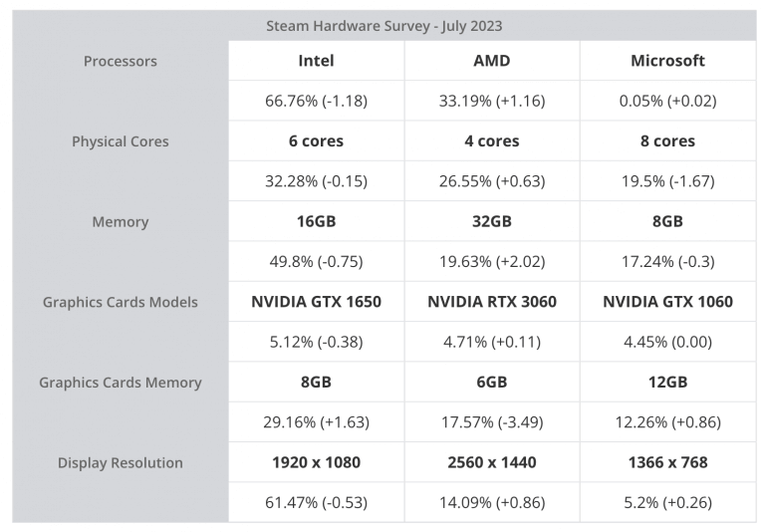Select the Graphics Cards Models label
765x532 pixels.
[121, 302]
